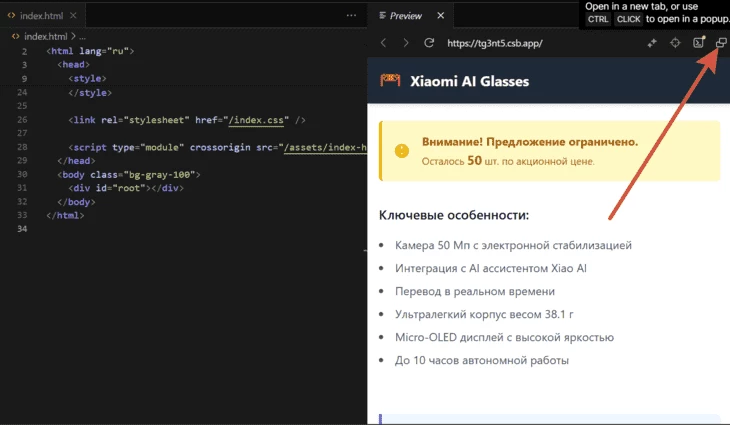The height and width of the screenshot is (425, 730).
Task: Reload the preview page
Action: point(429,43)
